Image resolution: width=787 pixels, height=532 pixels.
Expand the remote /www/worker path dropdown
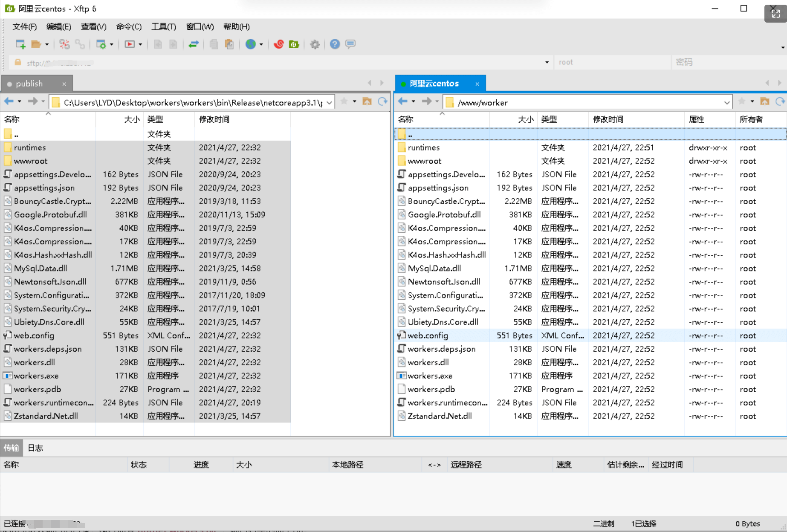coord(727,103)
